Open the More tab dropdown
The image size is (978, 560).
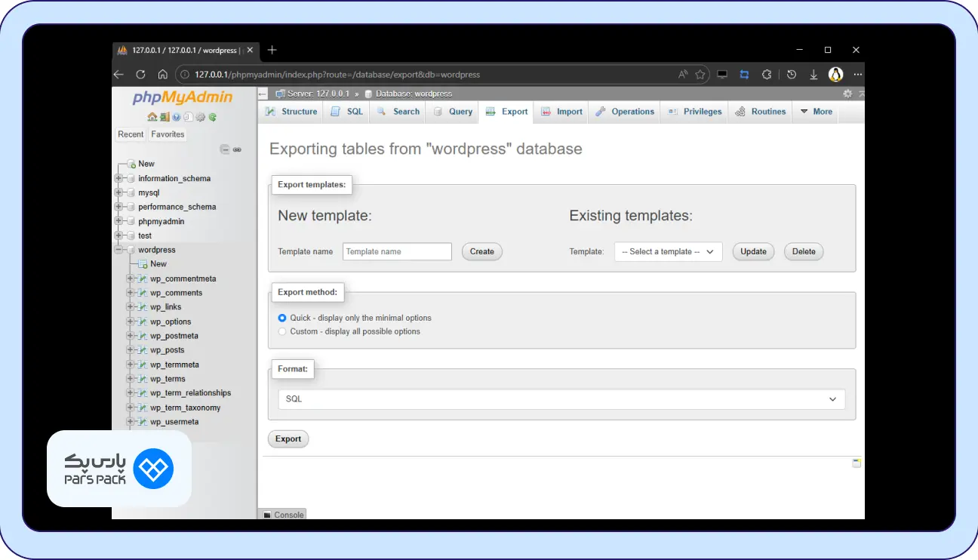[816, 112]
